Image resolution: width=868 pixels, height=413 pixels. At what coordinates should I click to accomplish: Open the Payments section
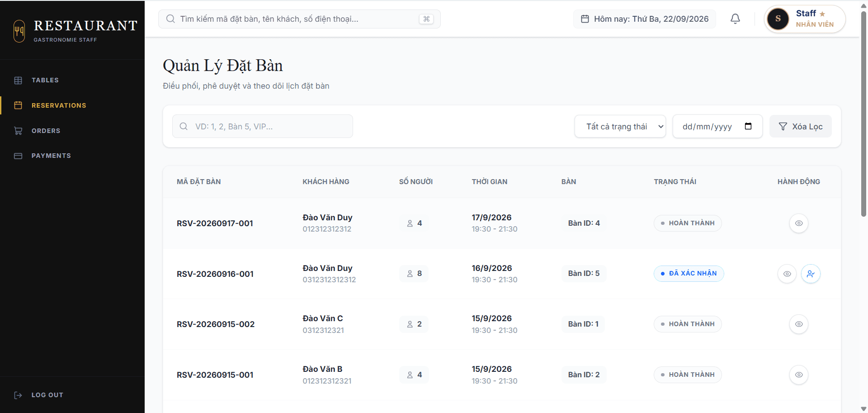[51, 156]
